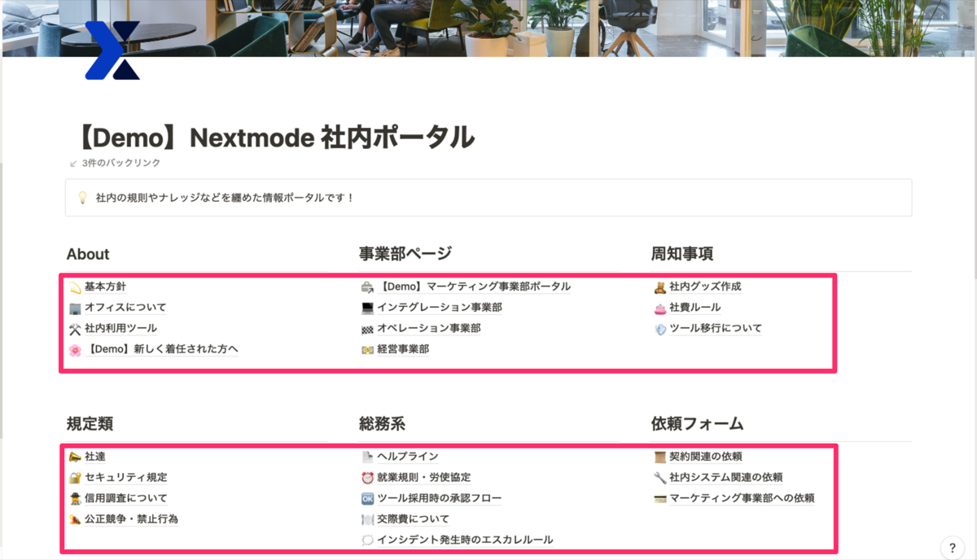This screenshot has height=560, width=977.
Task: Click the pencil icon beside 基本方針
Action: point(74,287)
